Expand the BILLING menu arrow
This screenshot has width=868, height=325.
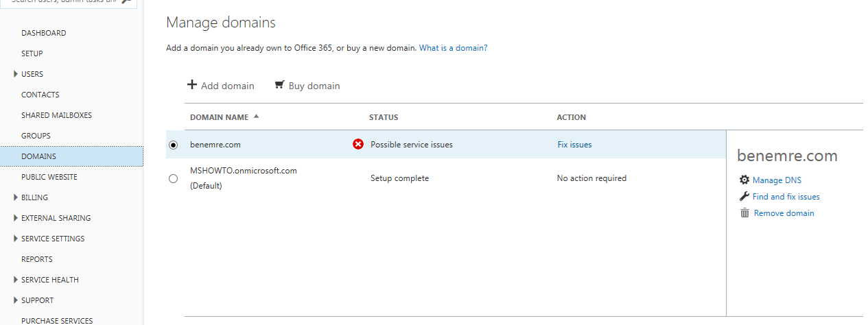tap(16, 197)
